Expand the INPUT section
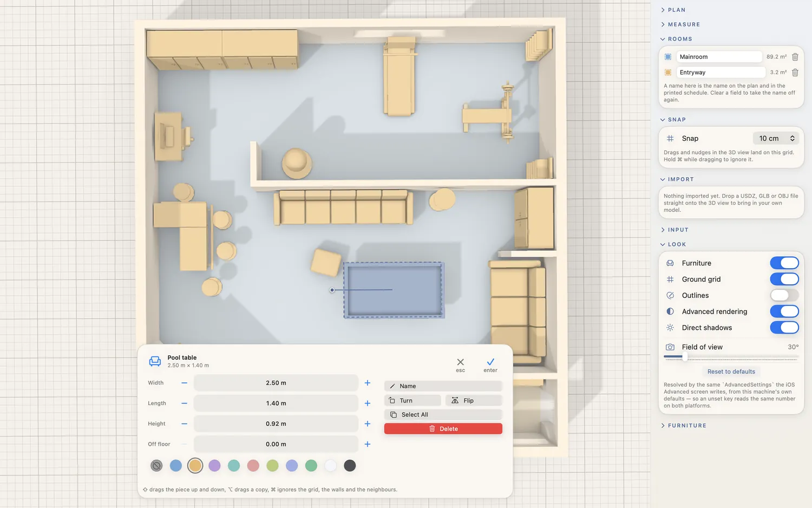Viewport: 812px width, 508px height. (x=675, y=230)
